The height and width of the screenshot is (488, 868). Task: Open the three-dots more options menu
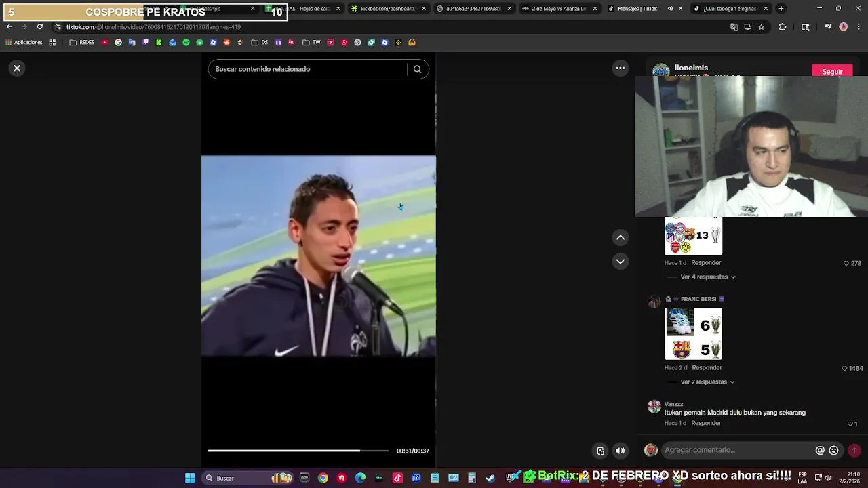pos(620,68)
